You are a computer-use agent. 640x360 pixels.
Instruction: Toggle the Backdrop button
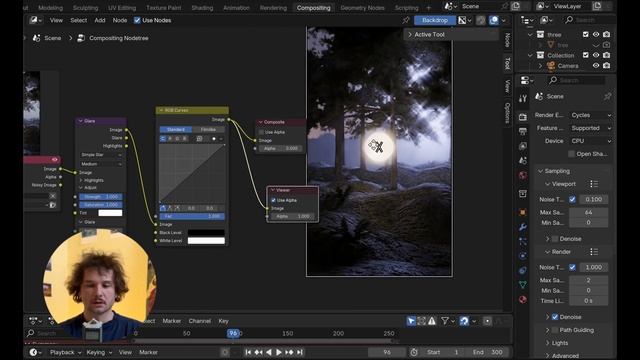click(434, 20)
